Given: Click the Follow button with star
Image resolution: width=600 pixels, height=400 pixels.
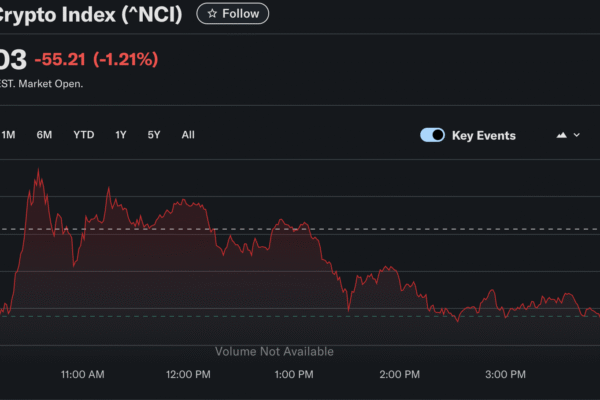Looking at the screenshot, I should (232, 13).
